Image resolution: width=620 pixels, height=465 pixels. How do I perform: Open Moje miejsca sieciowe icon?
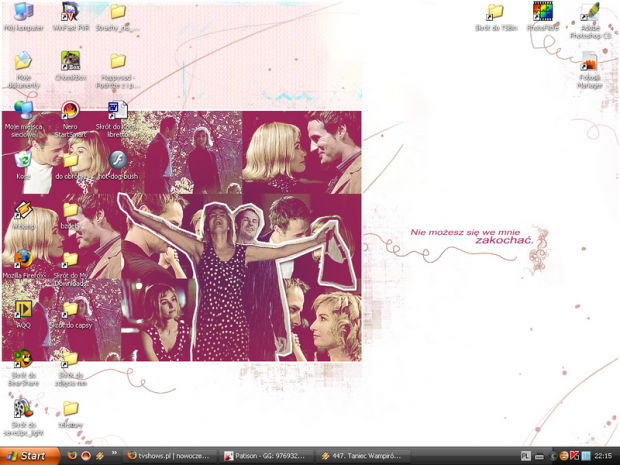(x=23, y=111)
